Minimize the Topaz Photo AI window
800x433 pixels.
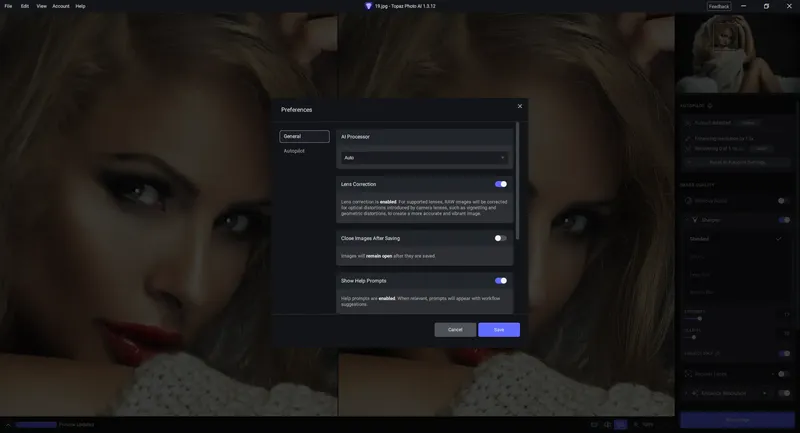click(743, 6)
